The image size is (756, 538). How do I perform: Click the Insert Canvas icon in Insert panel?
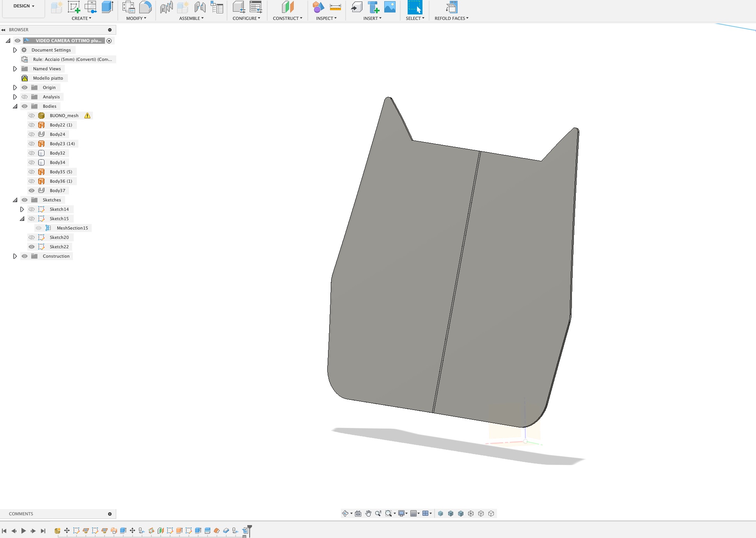(x=390, y=7)
